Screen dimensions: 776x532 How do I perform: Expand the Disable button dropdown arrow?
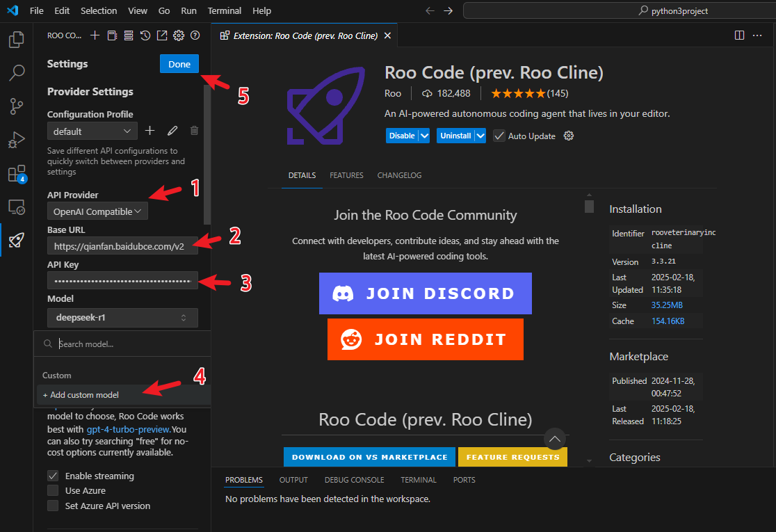click(x=424, y=136)
